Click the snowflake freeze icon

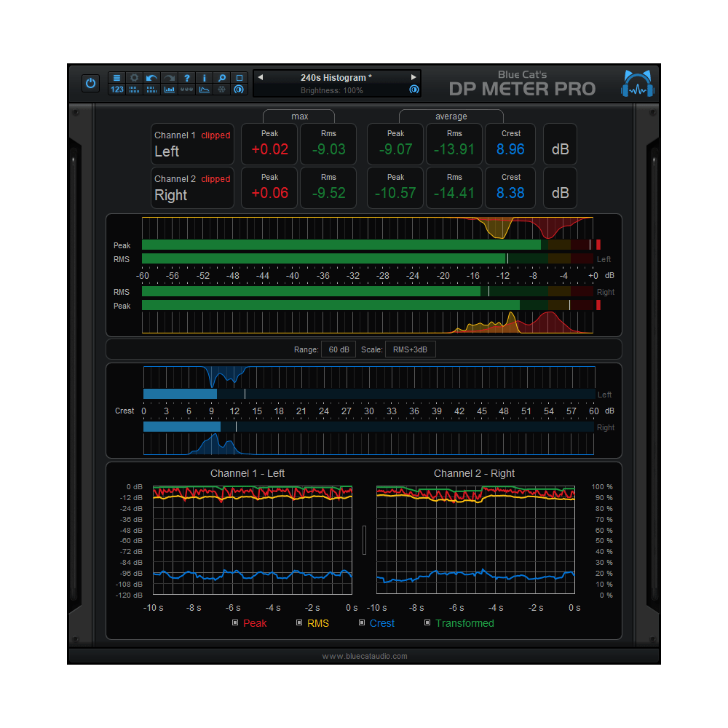(221, 89)
